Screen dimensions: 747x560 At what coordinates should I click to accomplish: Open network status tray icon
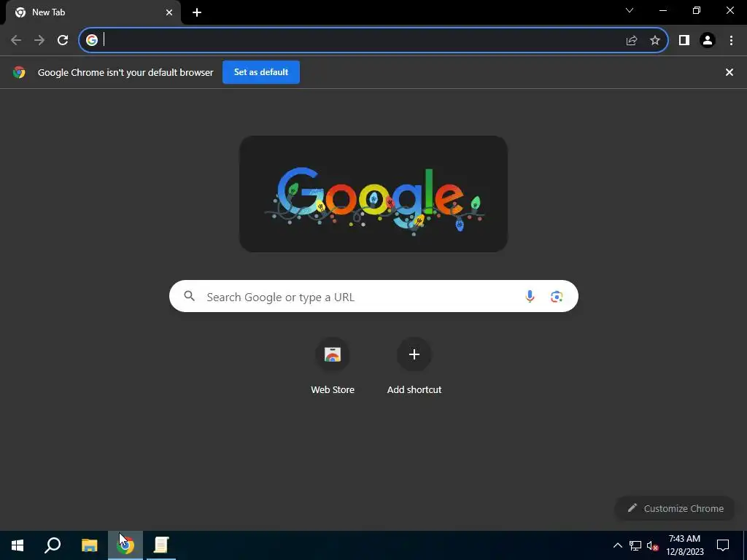(635, 545)
